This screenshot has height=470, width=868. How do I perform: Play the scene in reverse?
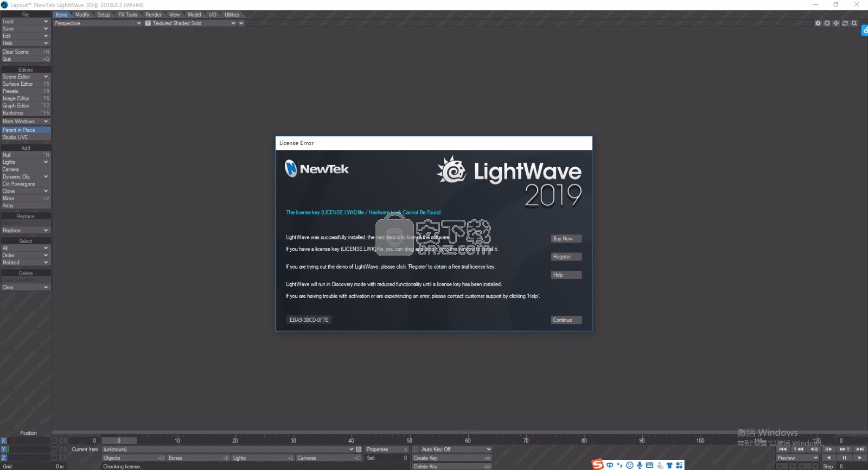tap(828, 458)
